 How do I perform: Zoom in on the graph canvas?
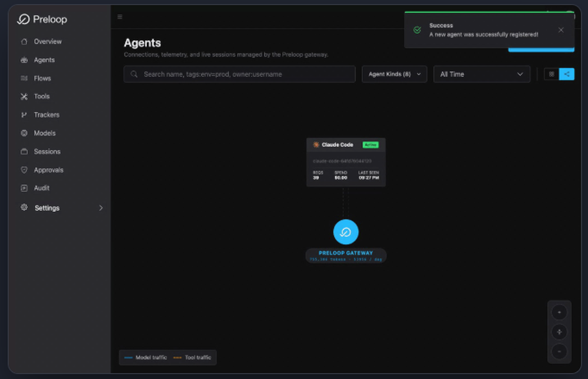click(559, 312)
